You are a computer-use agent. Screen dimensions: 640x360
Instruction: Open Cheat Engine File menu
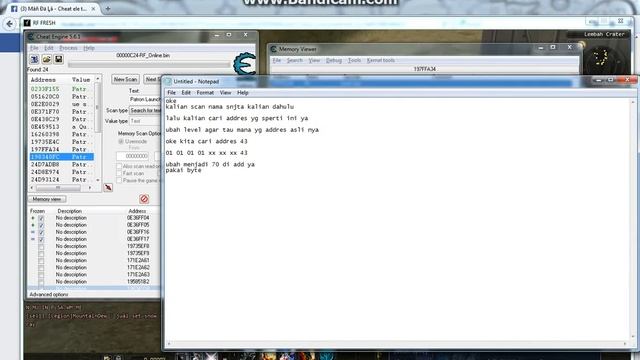[34, 48]
